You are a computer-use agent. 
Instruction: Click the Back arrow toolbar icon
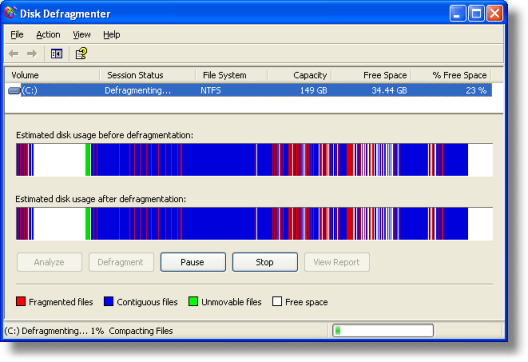click(x=14, y=54)
